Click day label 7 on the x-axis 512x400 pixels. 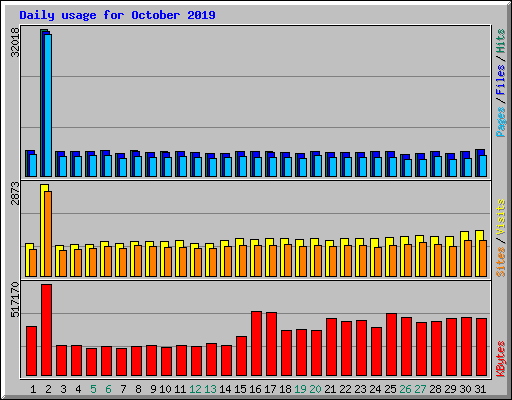pyautogui.click(x=123, y=389)
